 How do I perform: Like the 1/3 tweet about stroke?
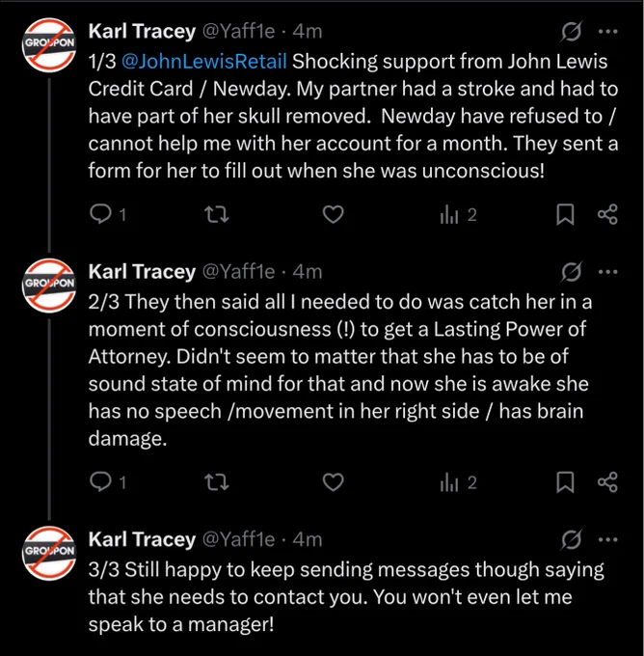click(334, 214)
